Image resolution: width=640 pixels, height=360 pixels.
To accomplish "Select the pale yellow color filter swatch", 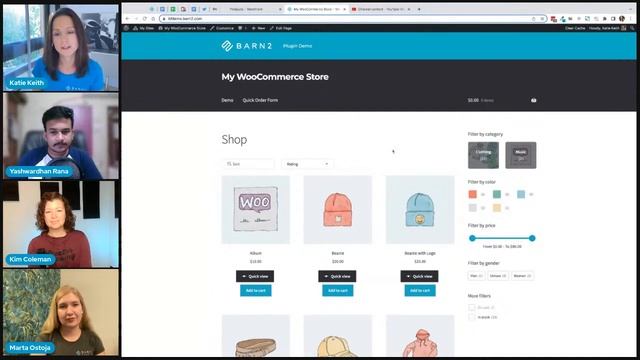I will (497, 208).
